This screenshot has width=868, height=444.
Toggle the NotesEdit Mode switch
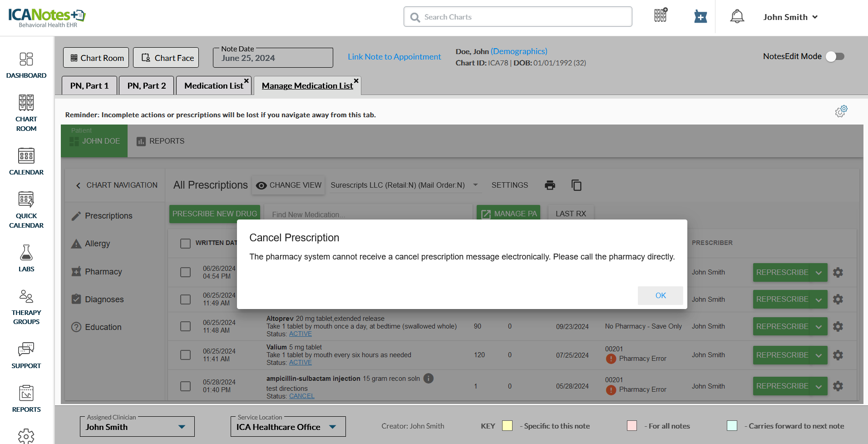click(834, 56)
